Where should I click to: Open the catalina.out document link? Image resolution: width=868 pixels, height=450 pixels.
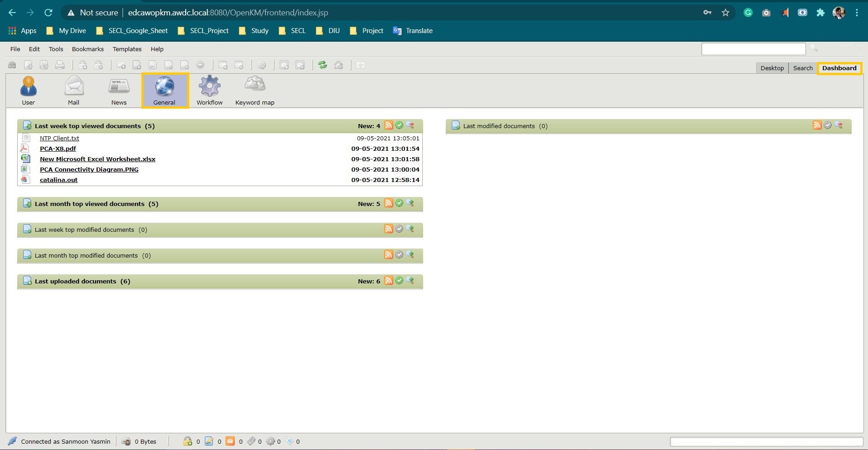(58, 180)
